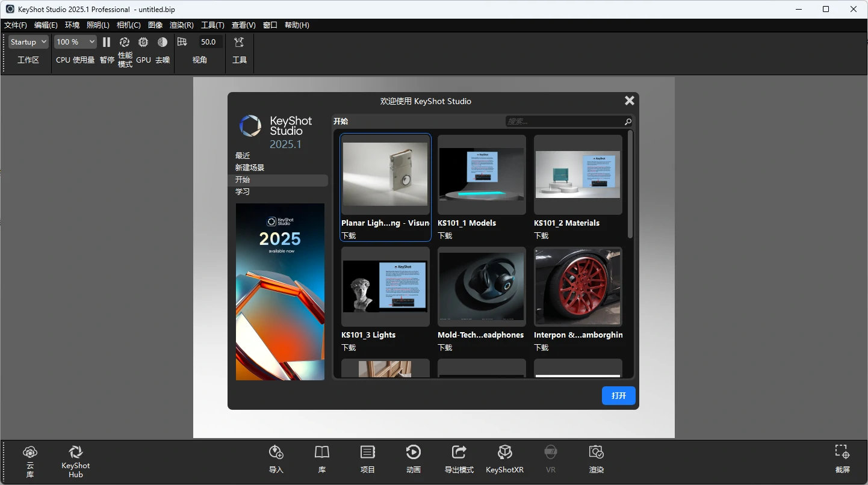
Task: Open the project (项目) panel
Action: pos(368,452)
